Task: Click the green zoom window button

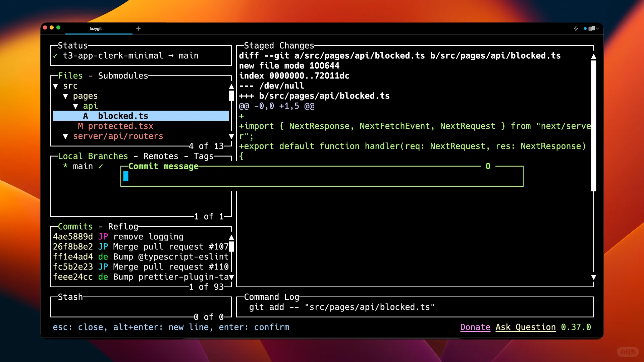Action: pyautogui.click(x=58, y=27)
